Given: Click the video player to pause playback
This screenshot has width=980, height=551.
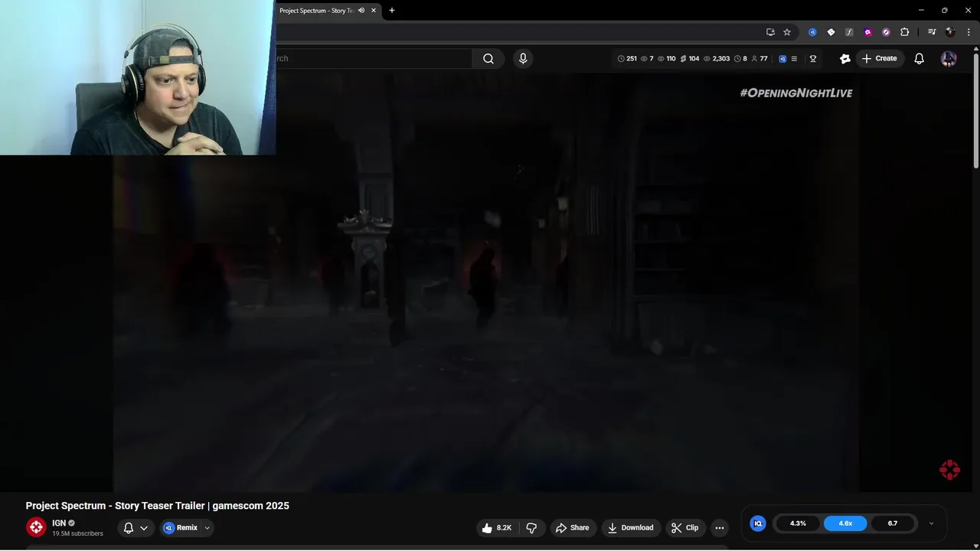Looking at the screenshot, I should pyautogui.click(x=486, y=283).
